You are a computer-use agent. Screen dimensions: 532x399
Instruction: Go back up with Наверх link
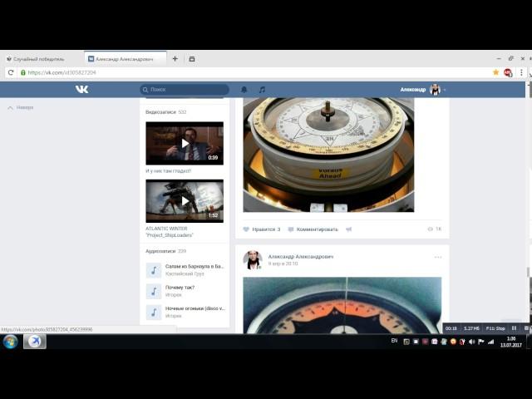click(x=20, y=107)
